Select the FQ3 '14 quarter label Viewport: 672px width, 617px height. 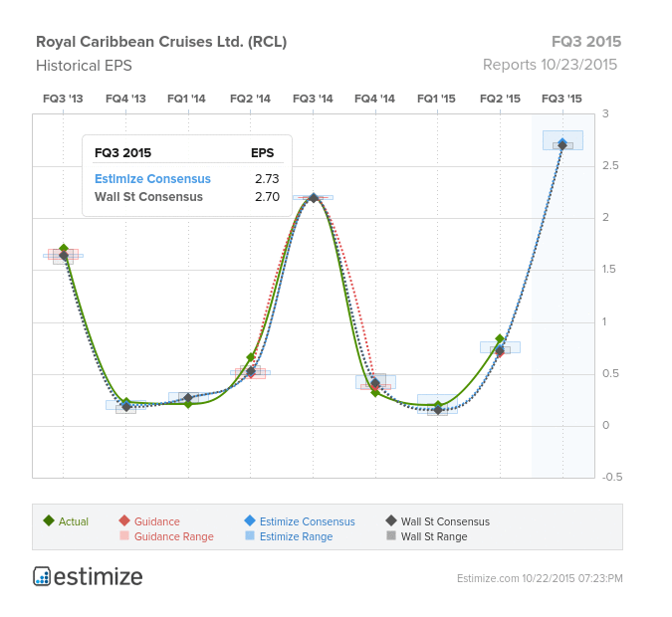pos(313,99)
